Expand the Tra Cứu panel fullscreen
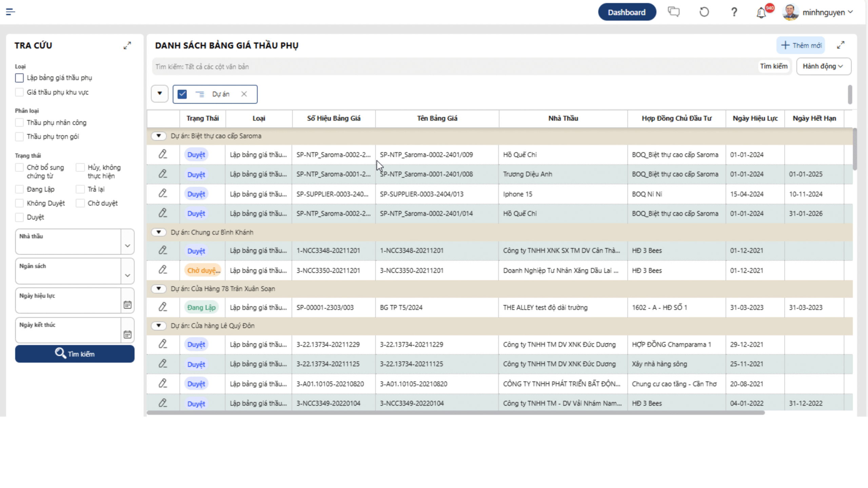This screenshot has height=488, width=868. (x=127, y=45)
